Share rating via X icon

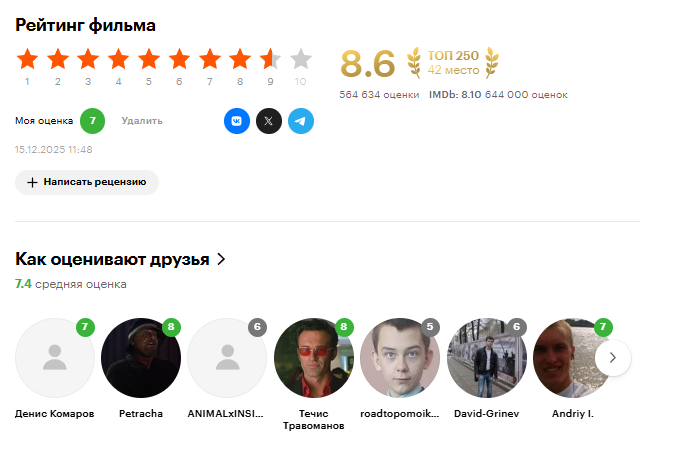(269, 121)
